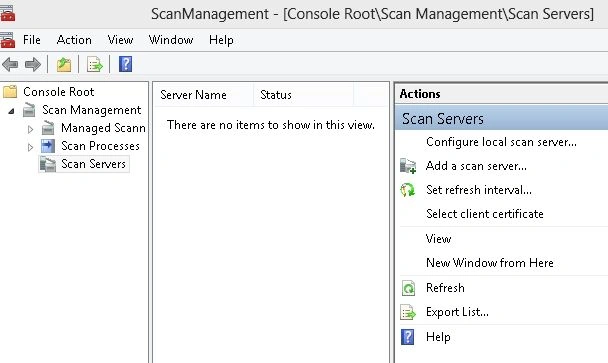Viewport: 608px width, 363px height.
Task: Collapse the Scan Management tree node
Action: tap(11, 111)
